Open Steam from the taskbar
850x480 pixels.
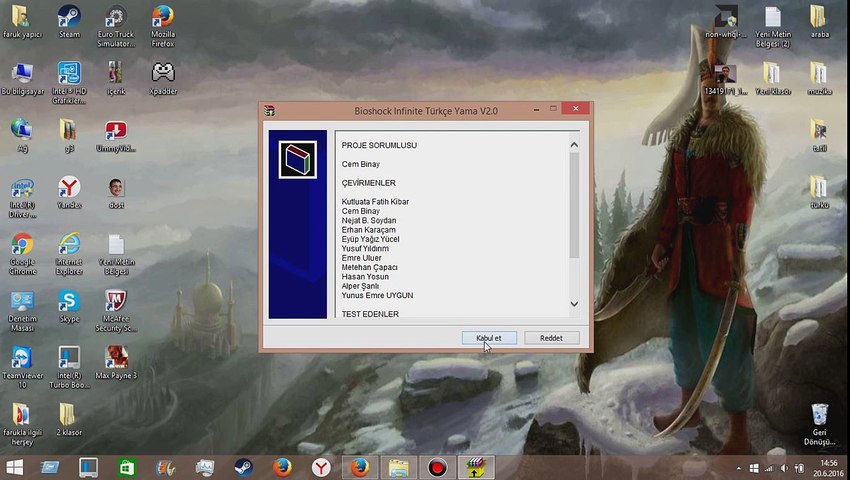(x=243, y=468)
